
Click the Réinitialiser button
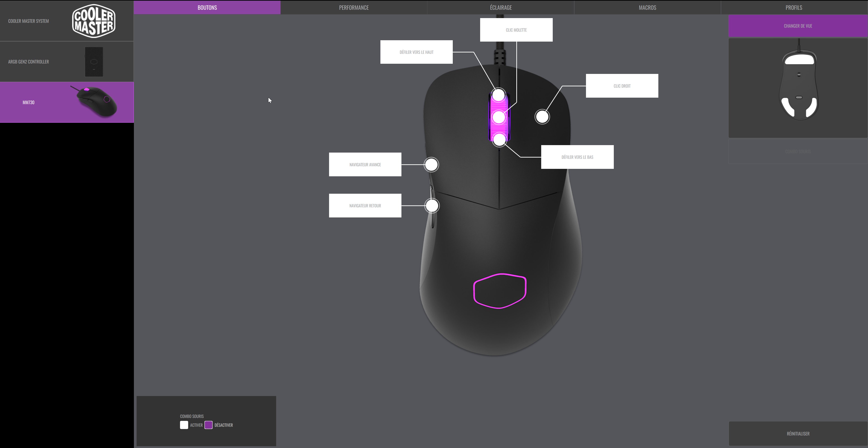(798, 434)
